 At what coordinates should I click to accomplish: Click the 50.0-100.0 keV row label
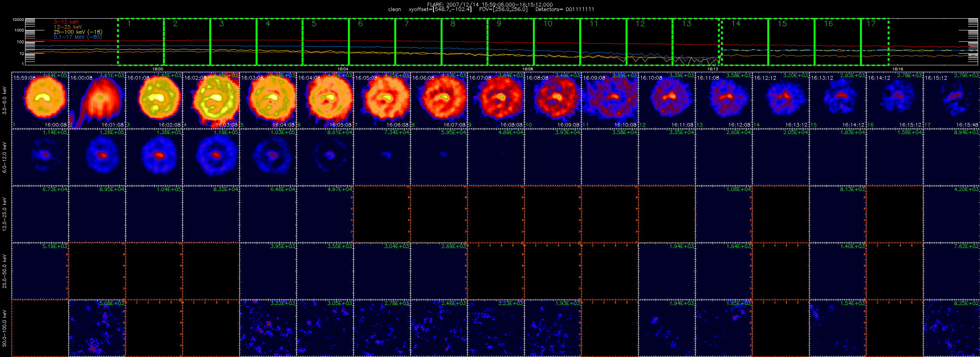click(5, 328)
